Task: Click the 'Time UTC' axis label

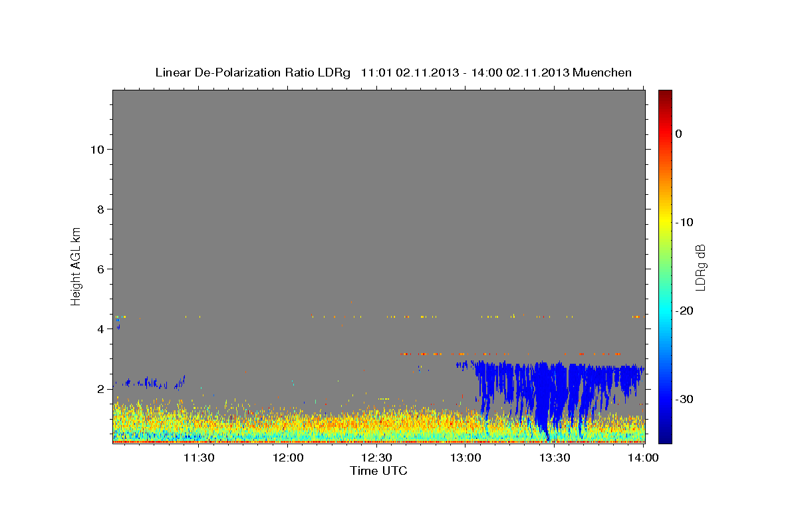Action: point(378,471)
